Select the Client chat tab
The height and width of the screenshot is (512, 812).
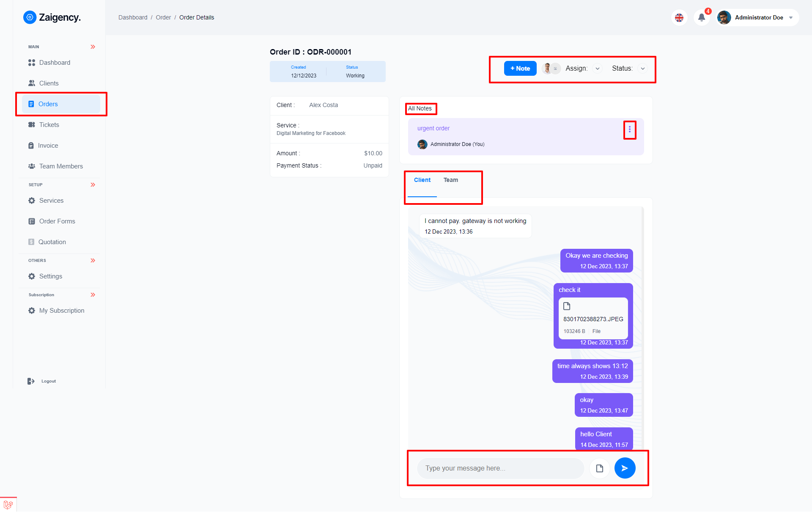coord(422,180)
